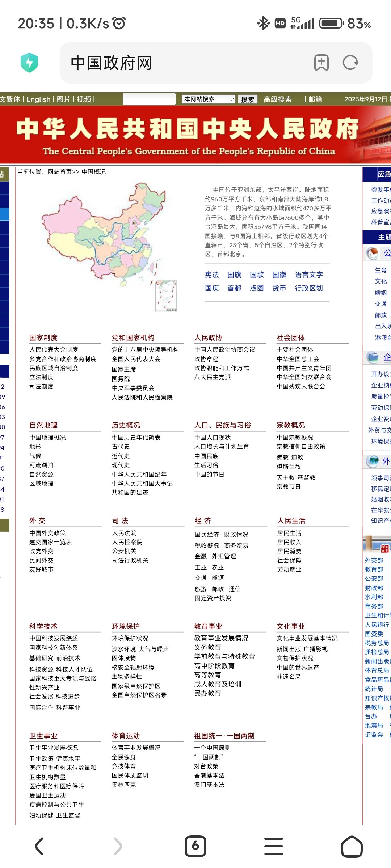Add page to bookmarks icon
The width and height of the screenshot is (391, 868).
pos(321,63)
